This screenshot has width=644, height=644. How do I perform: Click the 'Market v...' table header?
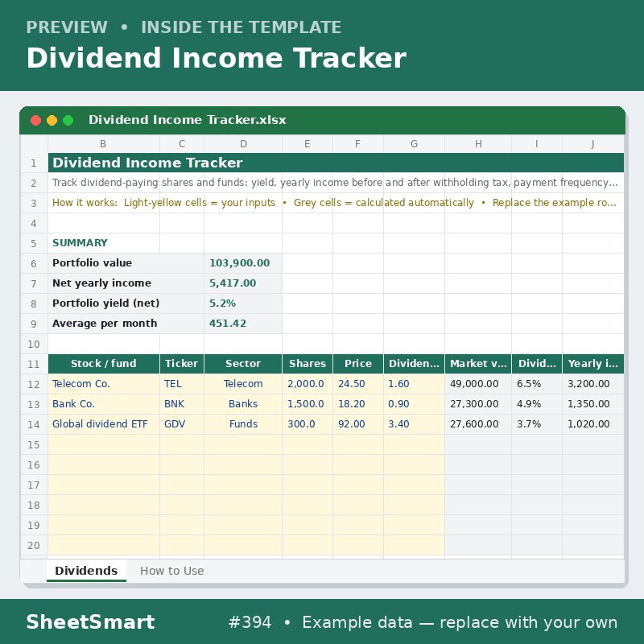pos(478,364)
